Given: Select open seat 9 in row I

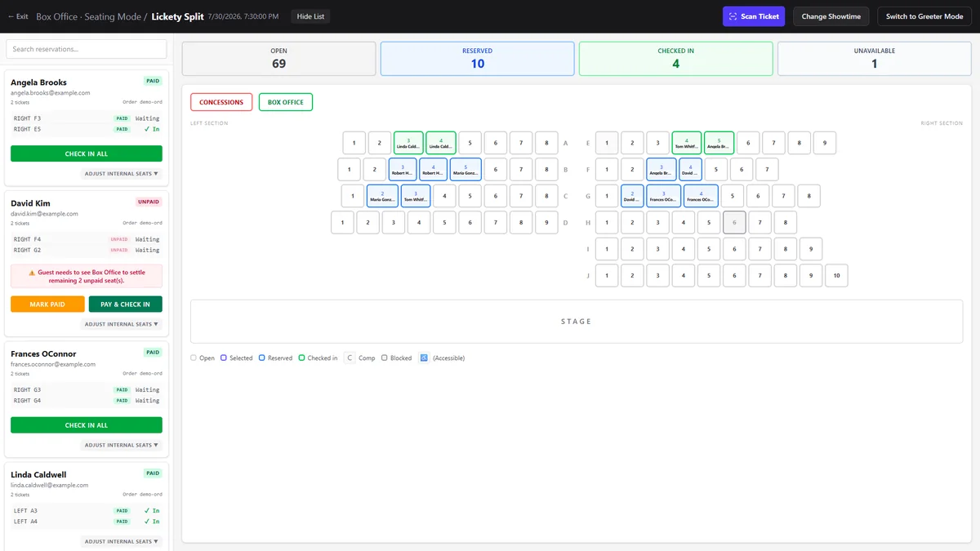Looking at the screenshot, I should tap(811, 249).
